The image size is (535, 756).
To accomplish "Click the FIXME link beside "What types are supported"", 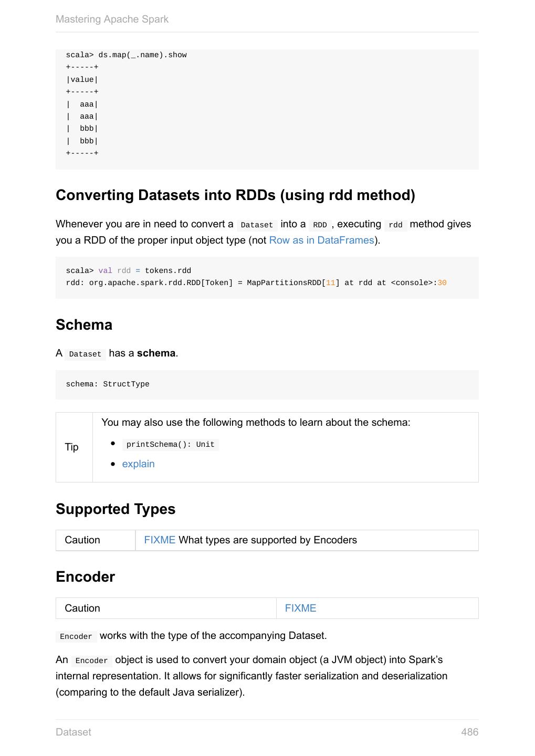I will coord(160,540).
